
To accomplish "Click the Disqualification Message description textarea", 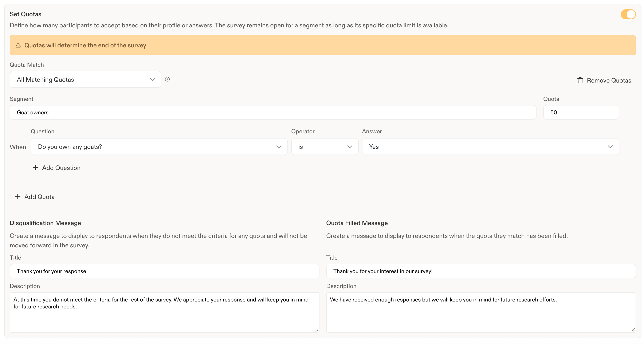I will pos(165,312).
